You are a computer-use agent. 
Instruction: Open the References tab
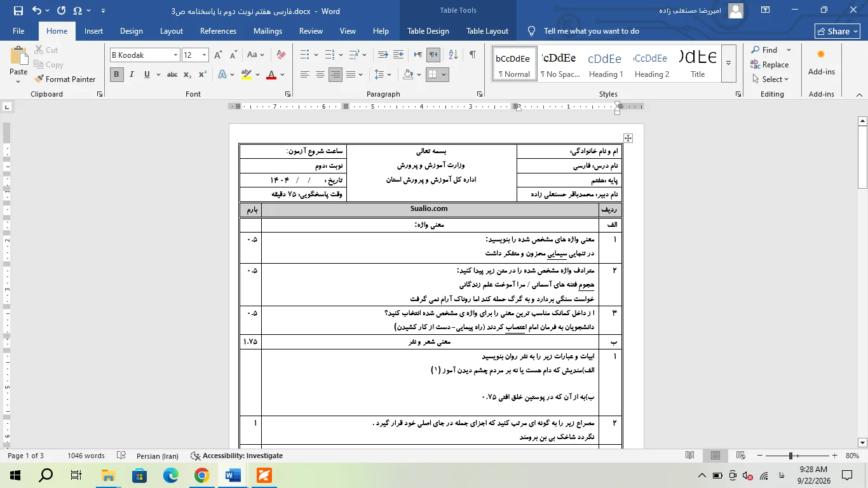218,31
